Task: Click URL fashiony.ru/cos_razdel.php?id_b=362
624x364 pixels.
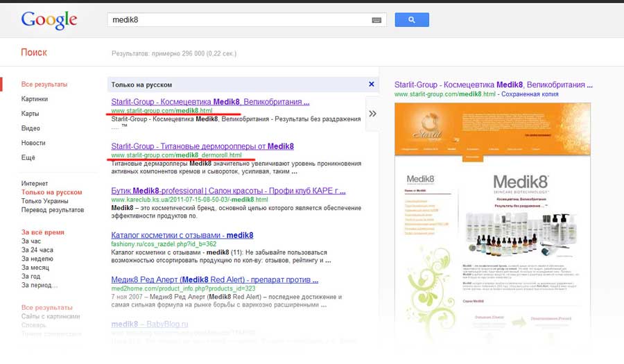Action: [164, 244]
